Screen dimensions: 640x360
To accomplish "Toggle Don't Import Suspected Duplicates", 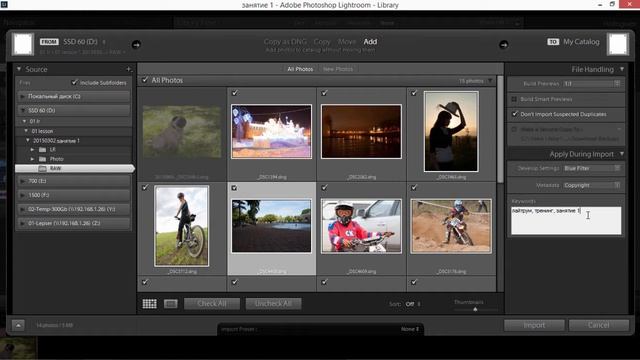I will pyautogui.click(x=514, y=114).
